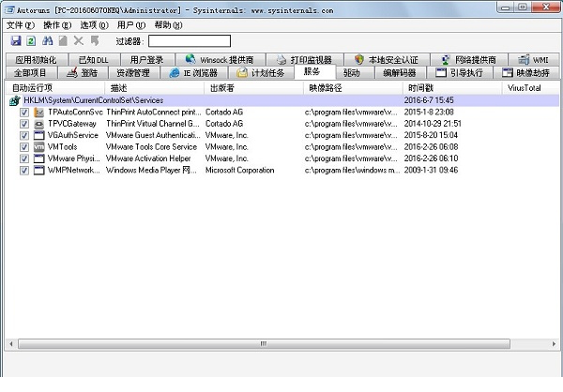Open the 文件(F) menu
The width and height of the screenshot is (563, 392).
point(21,25)
